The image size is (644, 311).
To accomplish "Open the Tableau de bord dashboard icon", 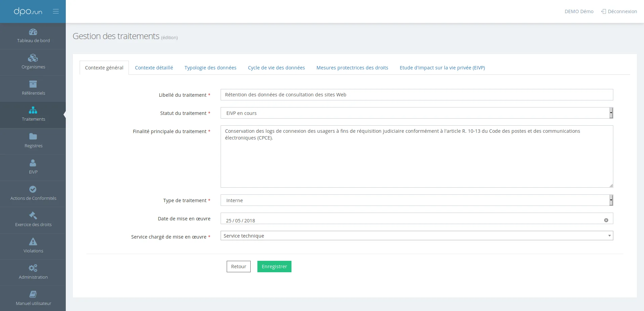I will (x=33, y=32).
